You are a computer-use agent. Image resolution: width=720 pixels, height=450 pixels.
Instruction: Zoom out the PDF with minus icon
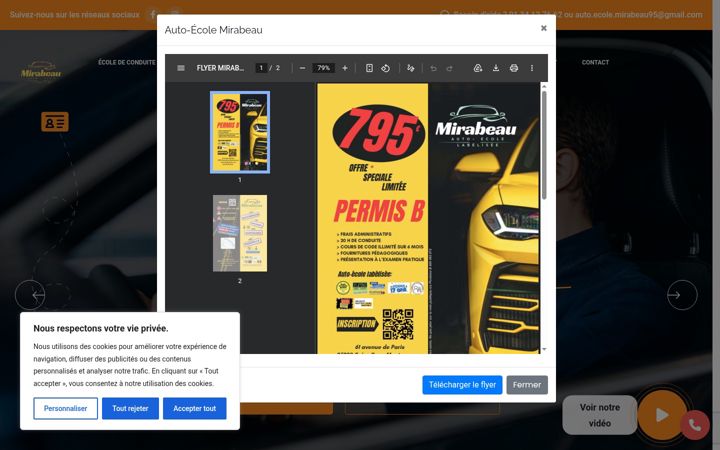coord(302,68)
